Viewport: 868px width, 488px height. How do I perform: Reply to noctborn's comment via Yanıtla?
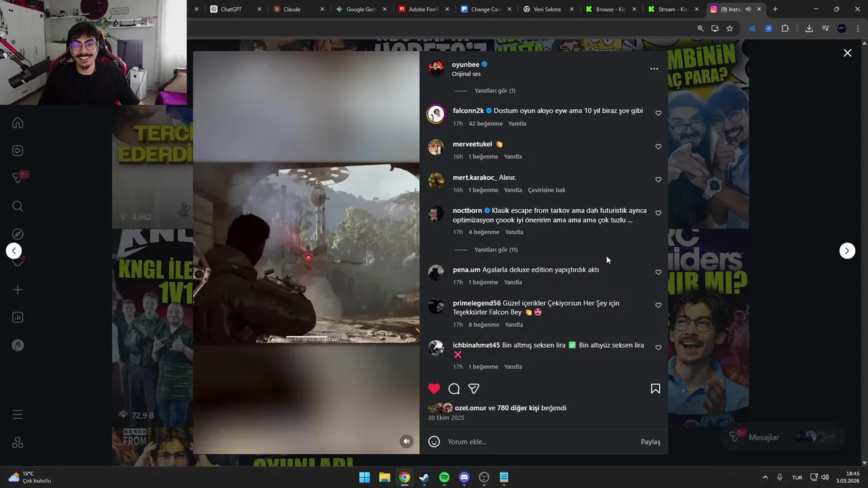[x=514, y=232]
